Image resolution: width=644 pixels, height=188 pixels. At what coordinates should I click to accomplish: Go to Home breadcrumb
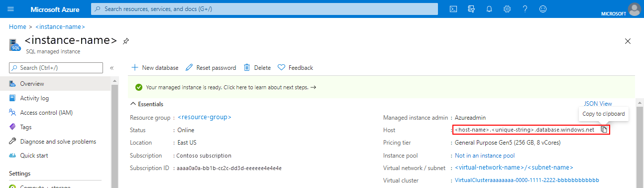click(x=17, y=27)
